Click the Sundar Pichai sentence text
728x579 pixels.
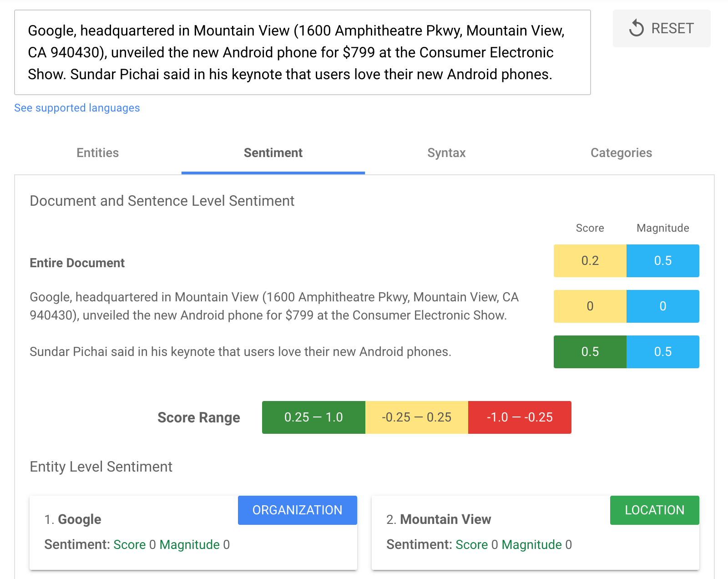(x=240, y=352)
